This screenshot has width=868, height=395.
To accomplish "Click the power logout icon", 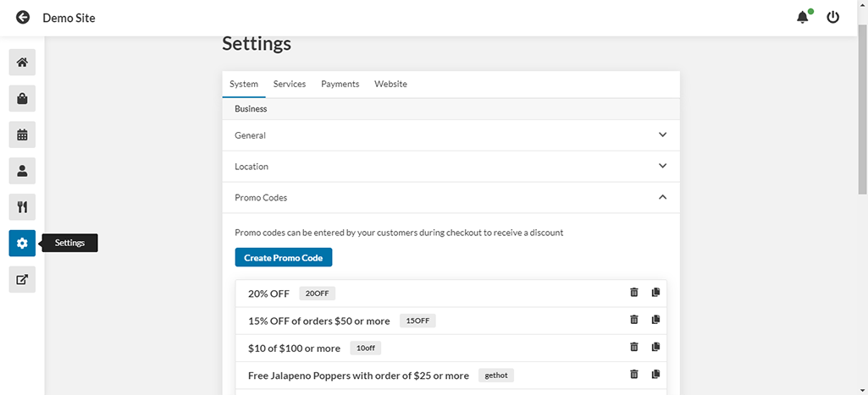I will [832, 18].
